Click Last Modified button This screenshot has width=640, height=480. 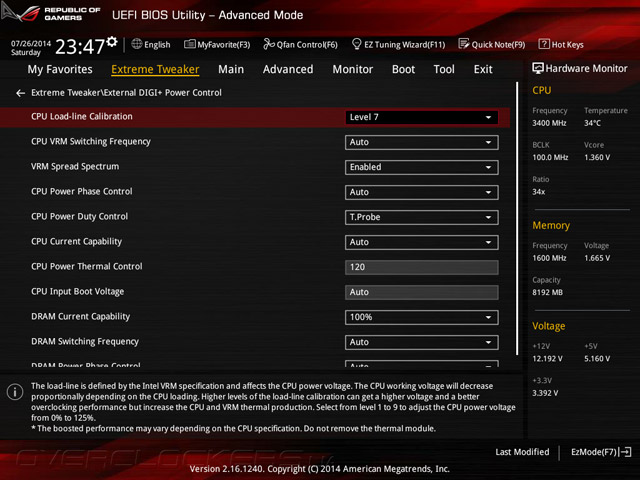tap(522, 452)
